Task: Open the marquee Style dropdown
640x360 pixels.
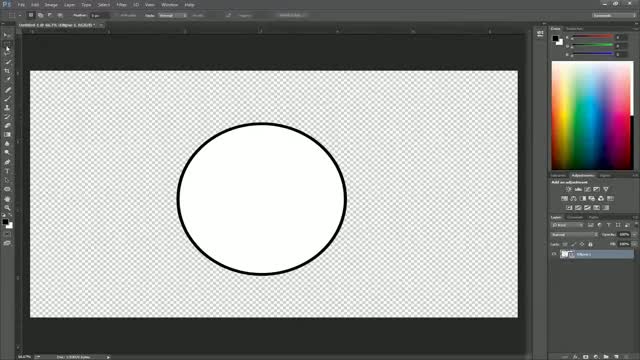Action: coord(172,16)
